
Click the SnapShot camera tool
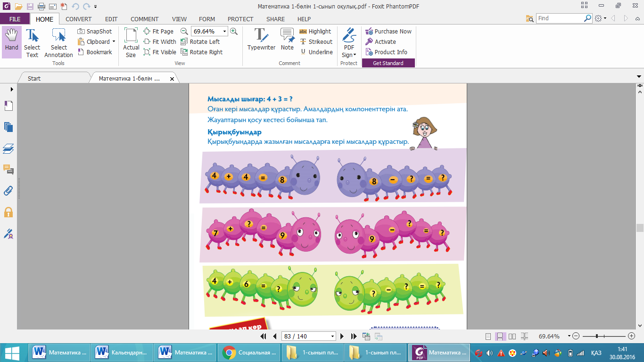(95, 32)
